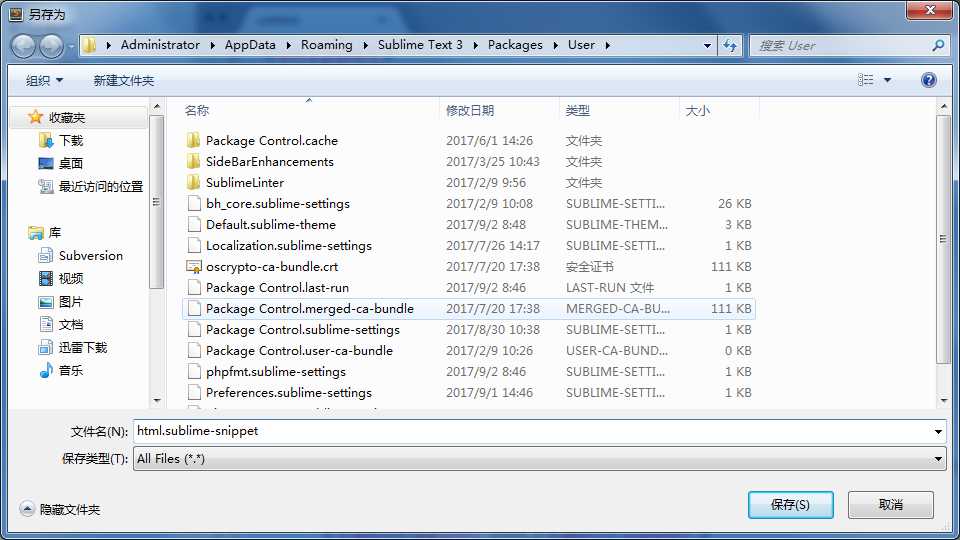Click the oscrypto-ca-bundle.crt certificate icon

pos(193,267)
